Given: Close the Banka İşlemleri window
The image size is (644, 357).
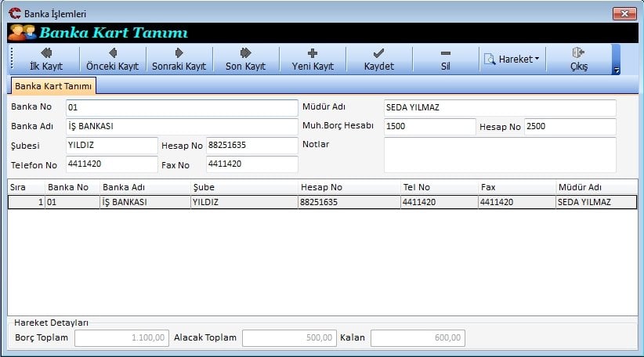Looking at the screenshot, I should (624, 13).
